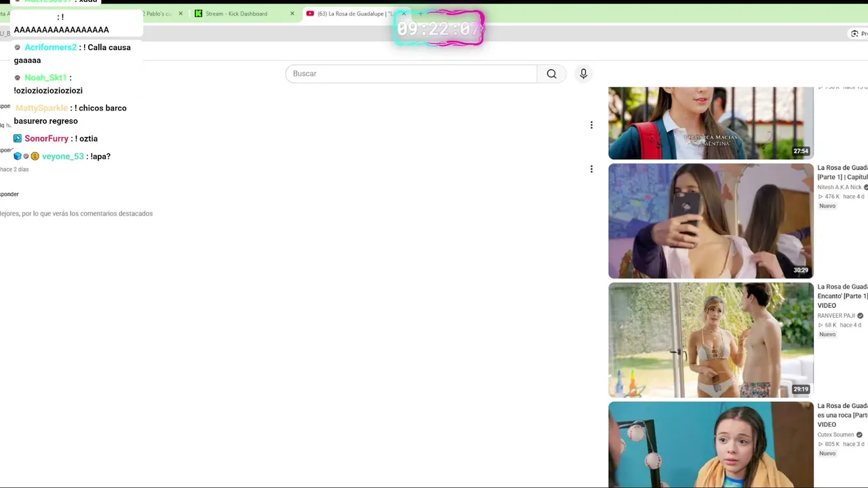
Task: Visit the RANVEER PAJI channel
Action: click(836, 316)
